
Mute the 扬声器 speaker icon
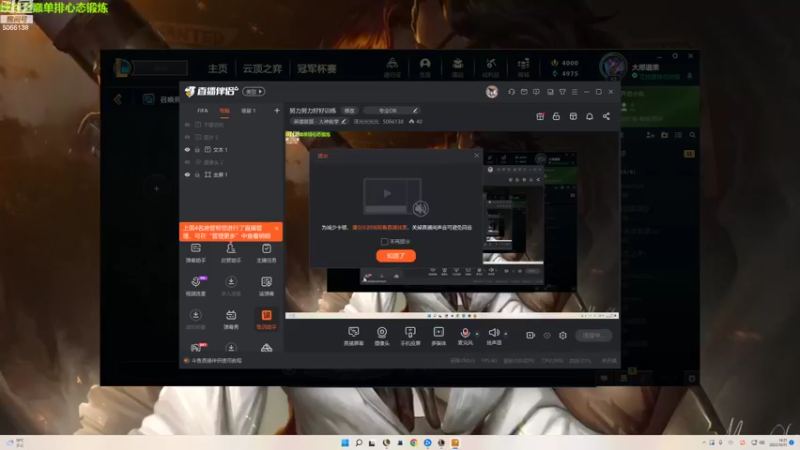click(x=493, y=333)
